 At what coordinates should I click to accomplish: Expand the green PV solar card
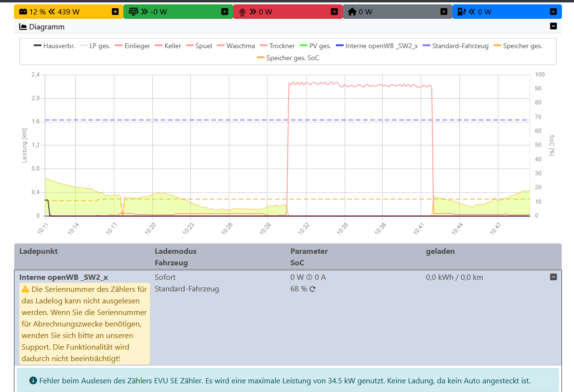click(225, 12)
